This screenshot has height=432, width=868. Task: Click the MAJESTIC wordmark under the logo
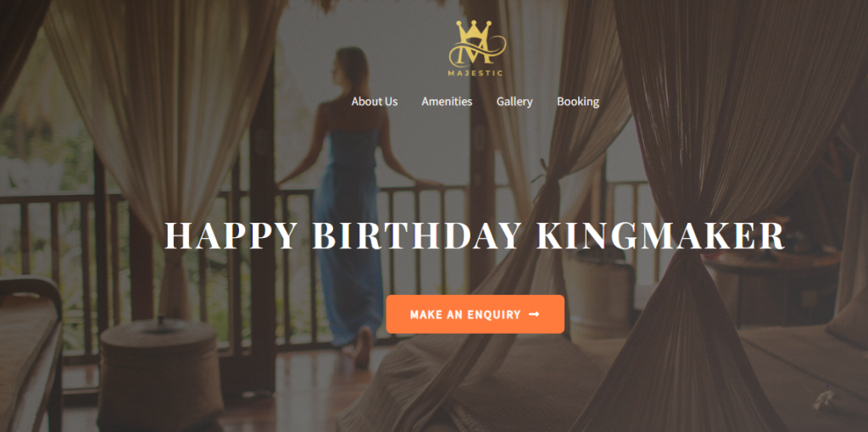coord(476,73)
